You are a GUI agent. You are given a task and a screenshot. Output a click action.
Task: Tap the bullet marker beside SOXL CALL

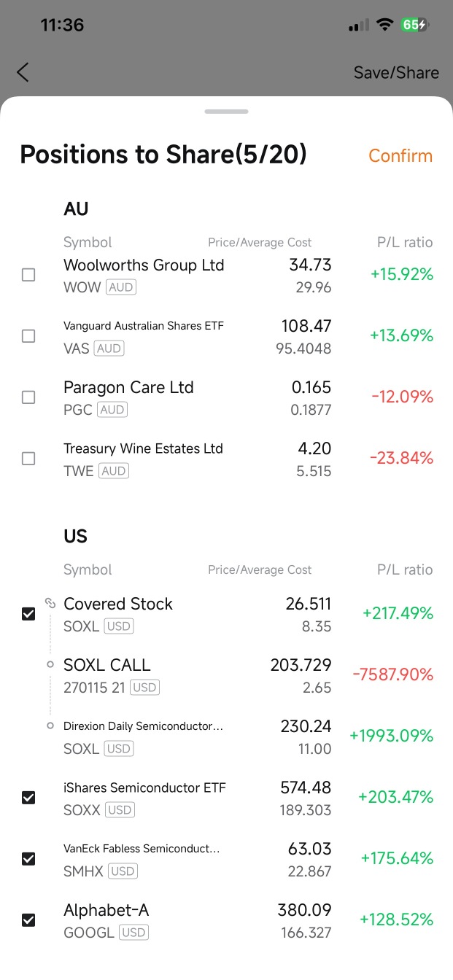pos(50,664)
